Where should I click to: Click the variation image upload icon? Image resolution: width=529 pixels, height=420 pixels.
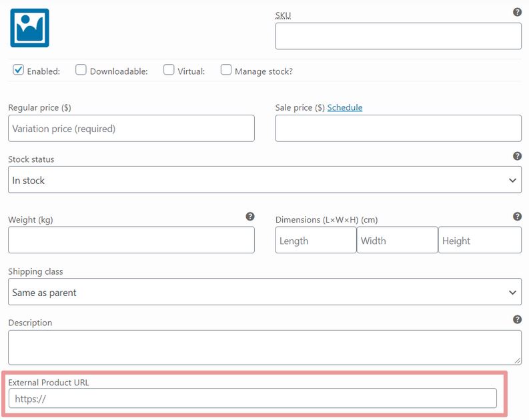coord(30,28)
